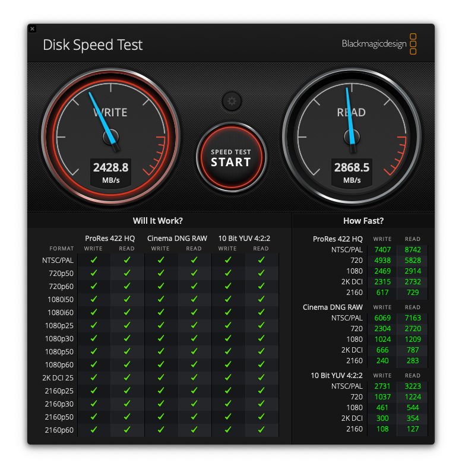Close the Disk Speed Test window
Screen dimensions: 462x476
33,29
